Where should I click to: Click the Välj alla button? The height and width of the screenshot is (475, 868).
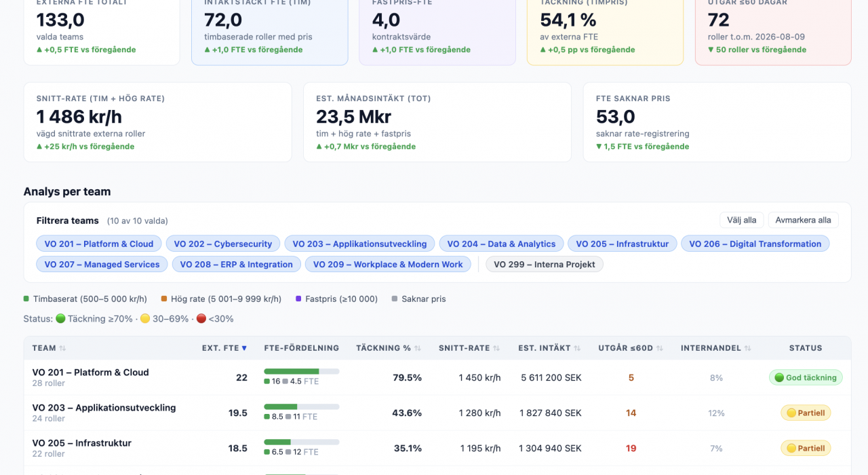click(742, 220)
